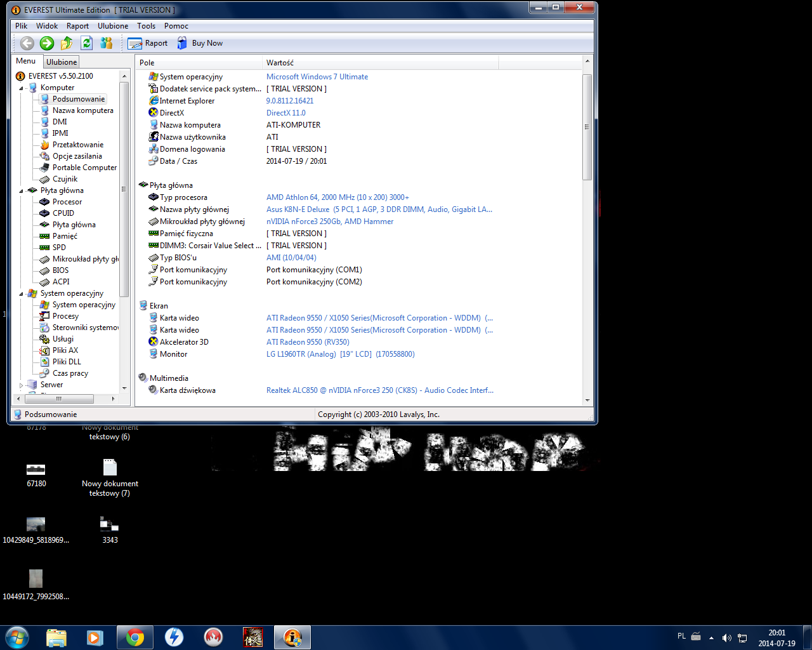Click the Back navigation arrow icon
The height and width of the screenshot is (650, 812).
point(27,43)
